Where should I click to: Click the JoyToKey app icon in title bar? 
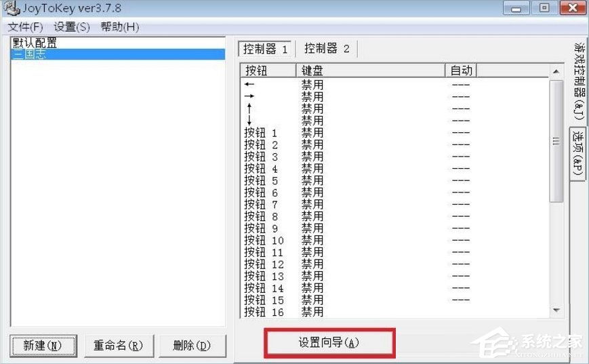tap(11, 7)
